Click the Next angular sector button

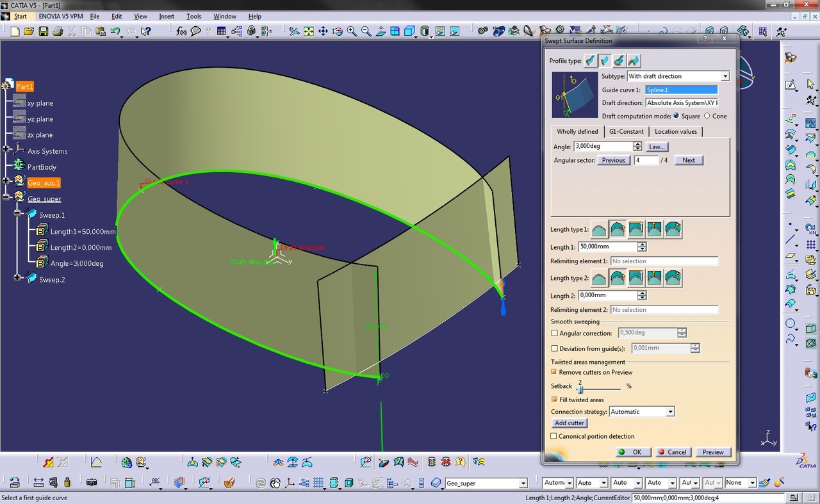click(689, 160)
